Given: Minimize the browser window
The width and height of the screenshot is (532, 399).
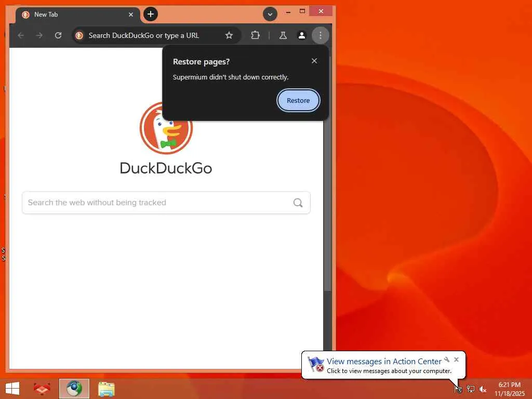Looking at the screenshot, I should (288, 11).
